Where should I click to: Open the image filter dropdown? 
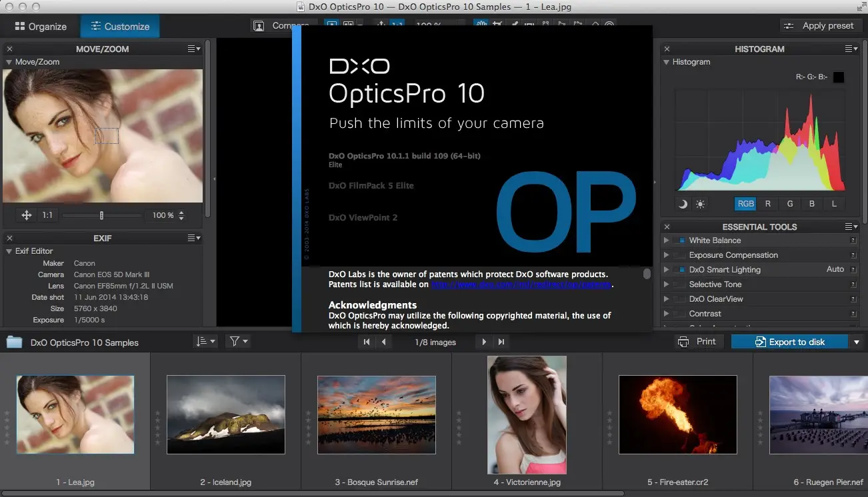238,342
